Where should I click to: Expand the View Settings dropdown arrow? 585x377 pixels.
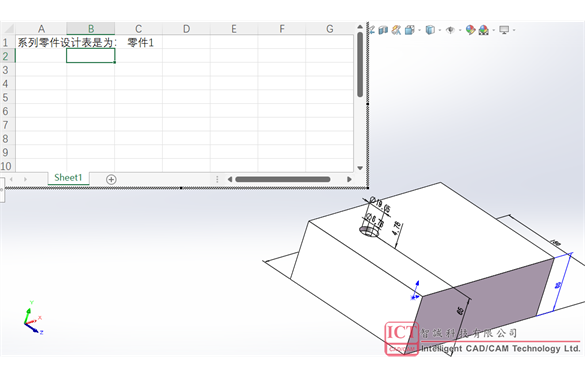click(514, 30)
